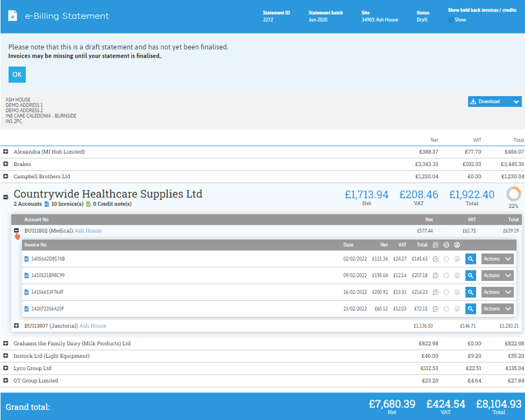Expand Lyco Group Ltd row

point(6,368)
